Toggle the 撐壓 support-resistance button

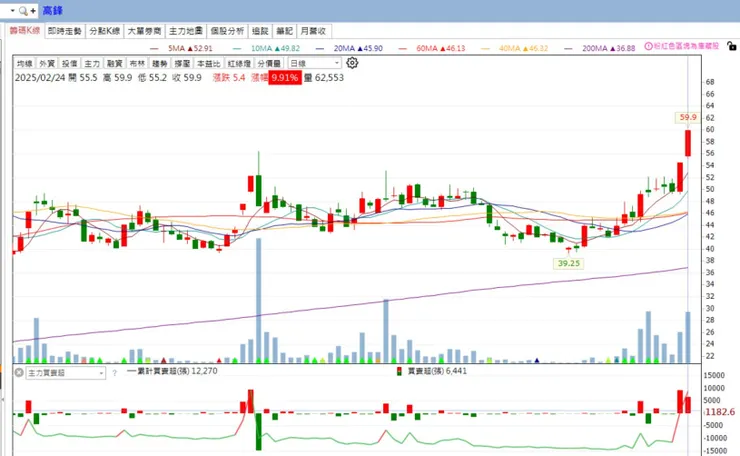(182, 63)
